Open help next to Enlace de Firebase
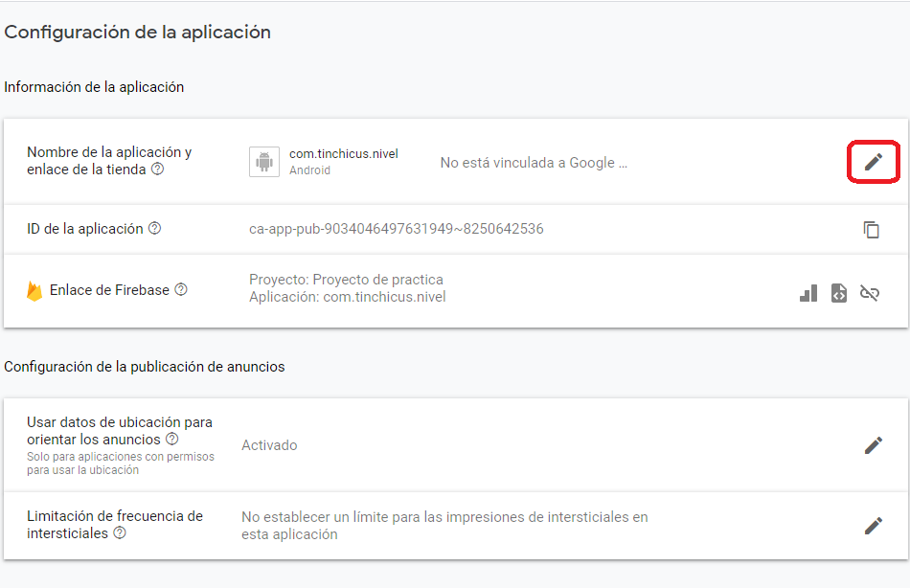910x588 pixels. pos(181,289)
